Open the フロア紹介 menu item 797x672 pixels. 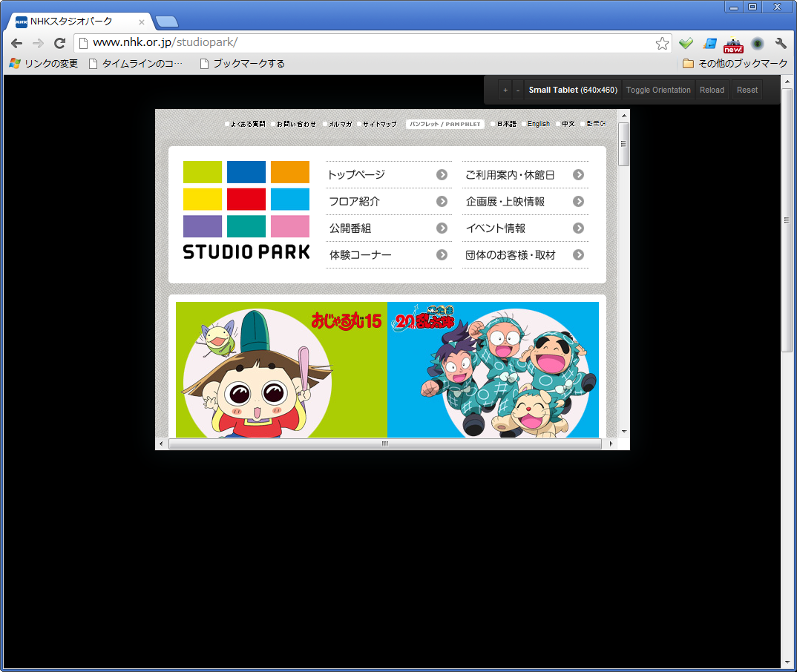tap(388, 202)
